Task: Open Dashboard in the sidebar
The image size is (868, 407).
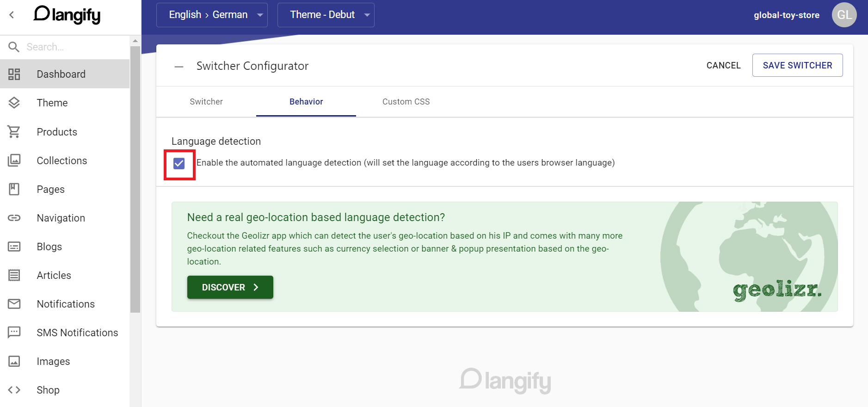Action: [x=65, y=74]
